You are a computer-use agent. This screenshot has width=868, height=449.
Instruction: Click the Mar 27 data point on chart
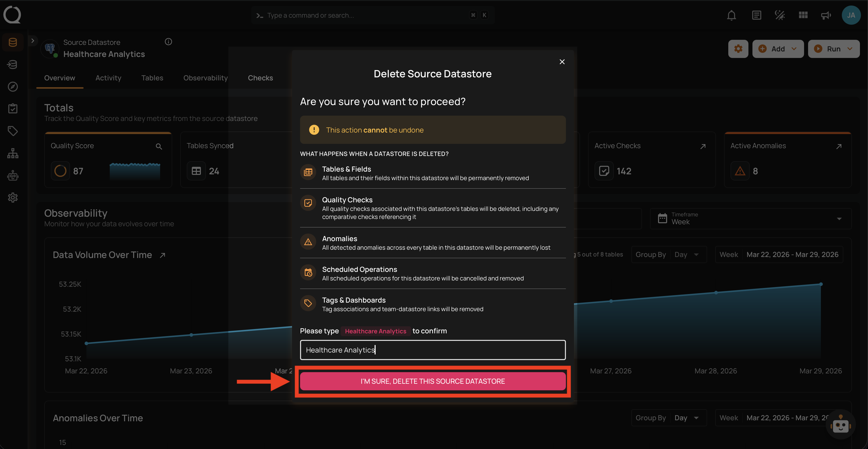[611, 301]
